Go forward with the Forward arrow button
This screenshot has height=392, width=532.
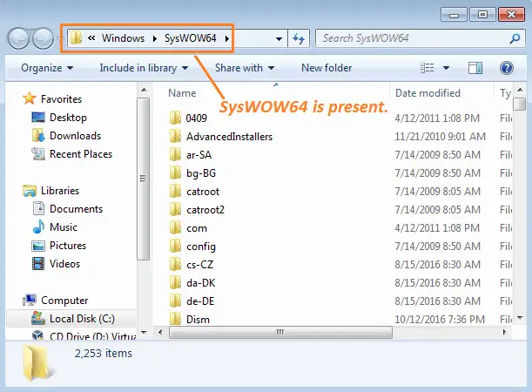[43, 38]
